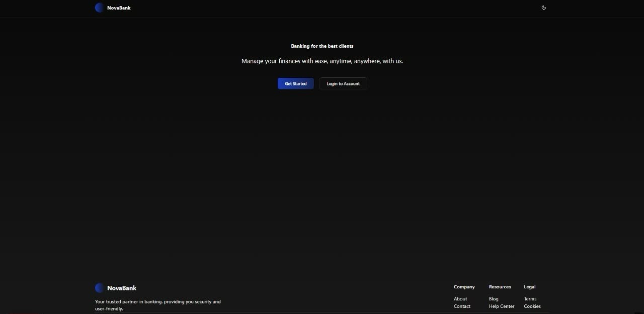
Task: Toggle dark mode with the moon icon
Action: (543, 8)
